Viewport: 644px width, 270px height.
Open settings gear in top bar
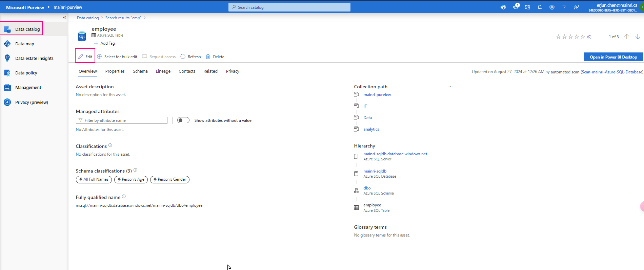(552, 7)
